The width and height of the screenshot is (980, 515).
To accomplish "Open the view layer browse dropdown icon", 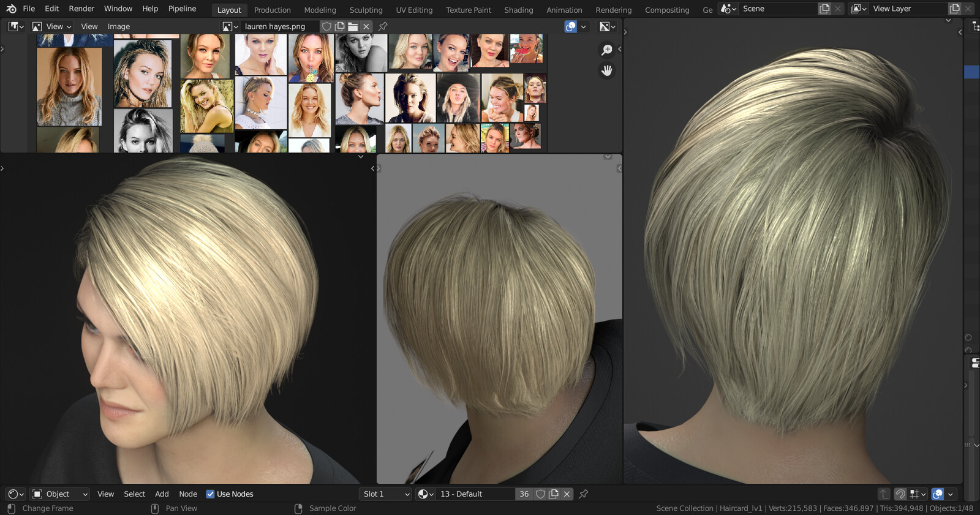I will click(859, 9).
